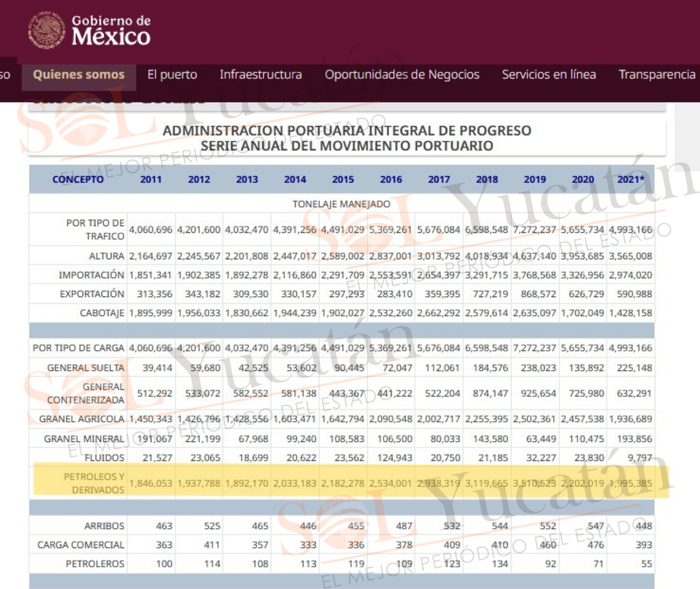Select the CABOTAJE row label
This screenshot has width=700, height=589.
[102, 313]
